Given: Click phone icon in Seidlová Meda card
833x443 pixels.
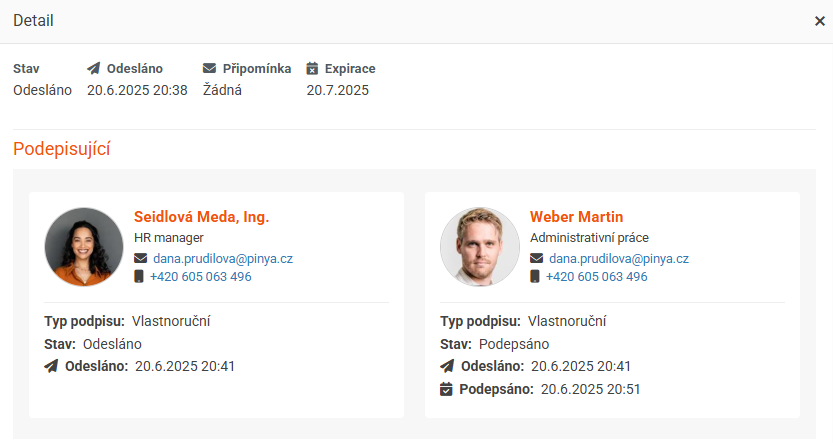Looking at the screenshot, I should tap(139, 276).
